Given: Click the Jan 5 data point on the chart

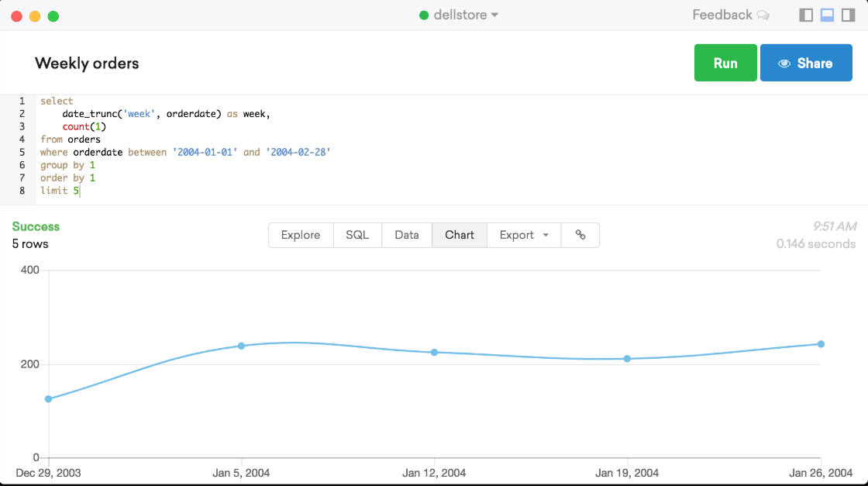Looking at the screenshot, I should tap(240, 346).
